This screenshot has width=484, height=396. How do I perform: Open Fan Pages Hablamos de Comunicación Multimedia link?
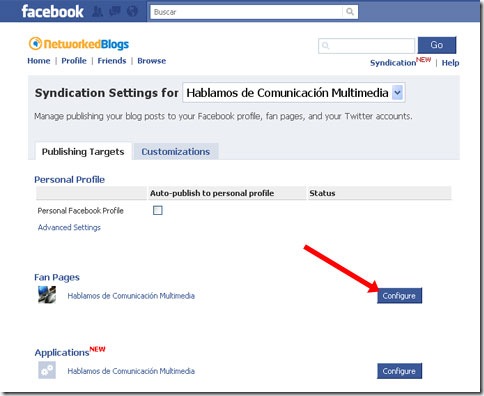[x=131, y=296]
